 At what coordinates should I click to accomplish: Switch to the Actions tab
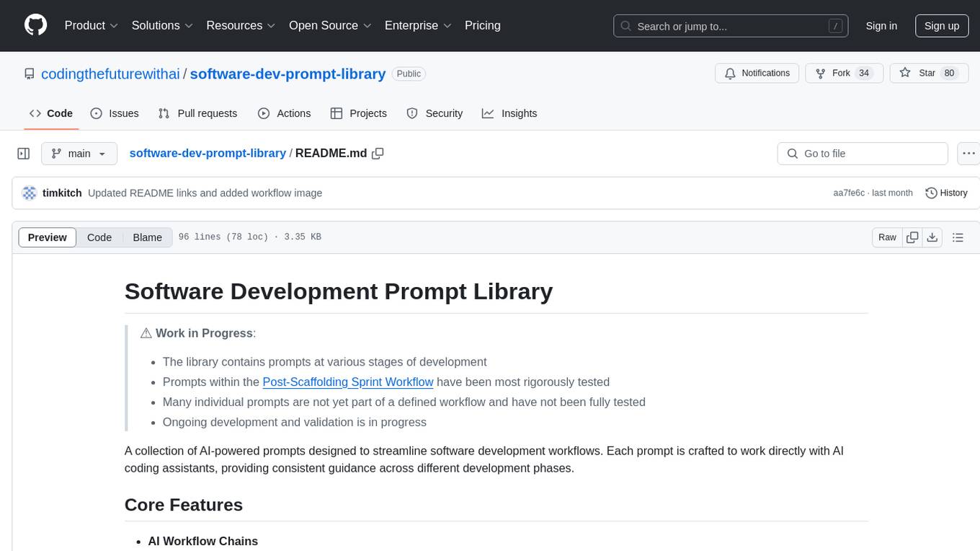pos(284,113)
